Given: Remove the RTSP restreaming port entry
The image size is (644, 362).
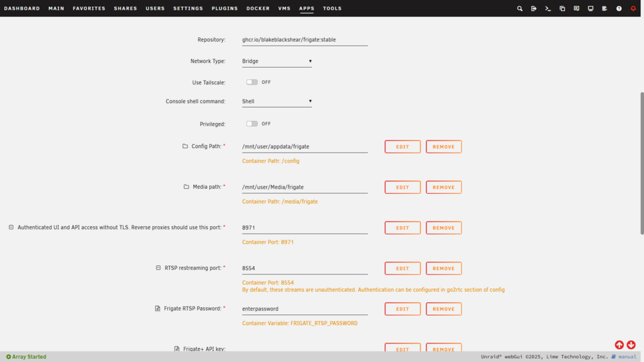Looking at the screenshot, I should coord(444,269).
